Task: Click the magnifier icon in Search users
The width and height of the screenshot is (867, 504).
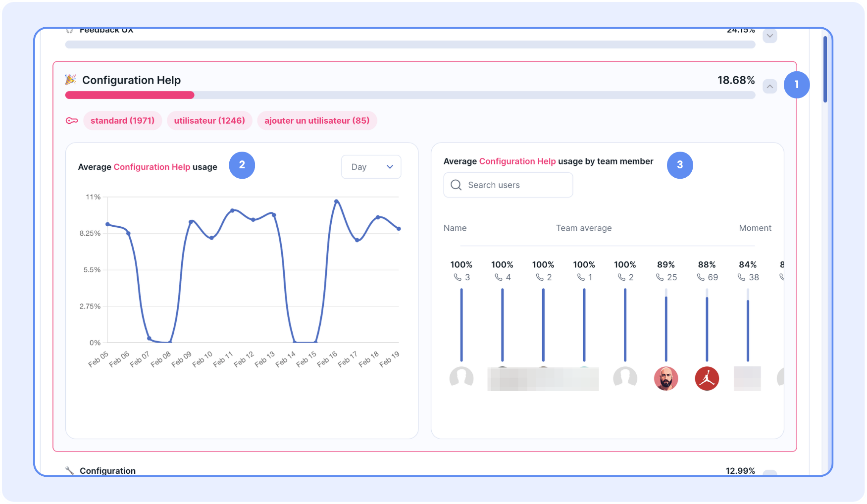Action: [x=456, y=185]
